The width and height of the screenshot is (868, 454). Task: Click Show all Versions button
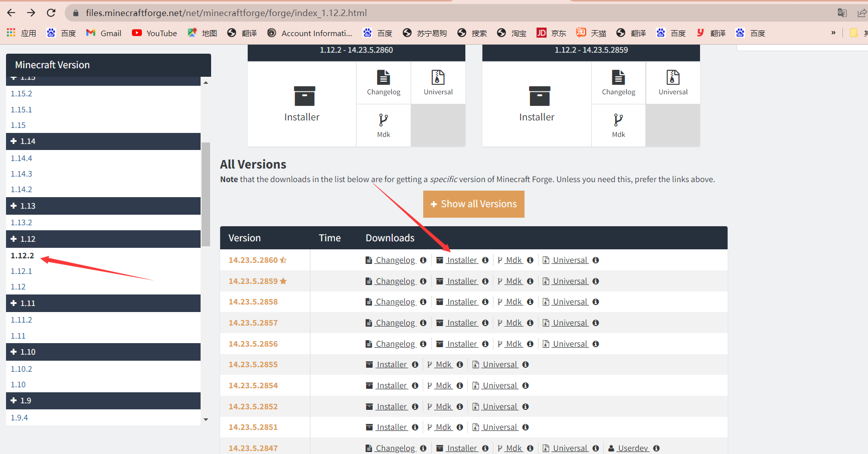coord(474,204)
